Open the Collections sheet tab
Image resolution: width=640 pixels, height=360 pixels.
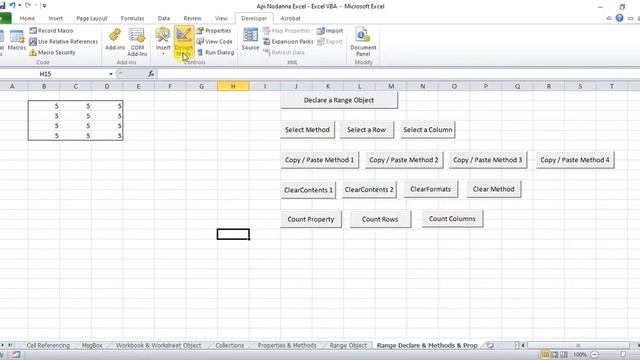pos(229,345)
